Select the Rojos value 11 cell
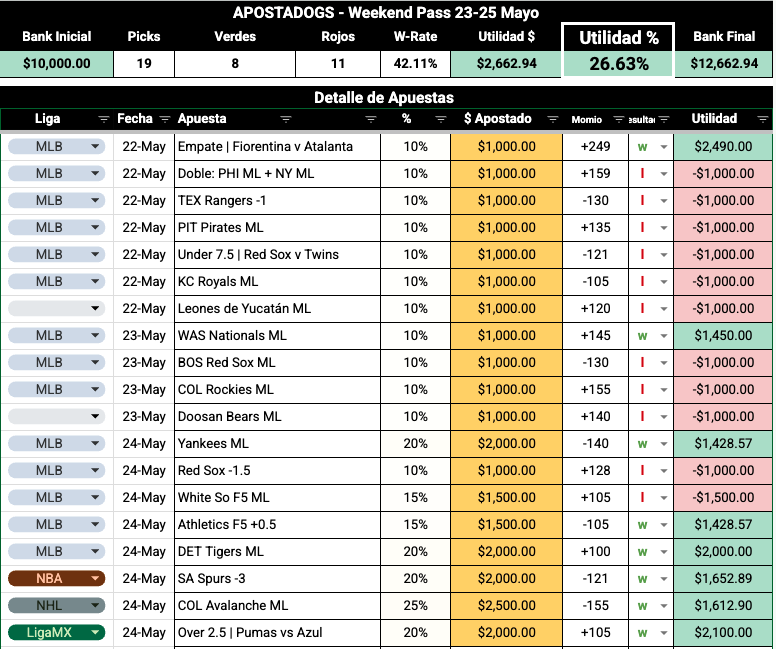The image size is (776, 649). click(x=338, y=64)
